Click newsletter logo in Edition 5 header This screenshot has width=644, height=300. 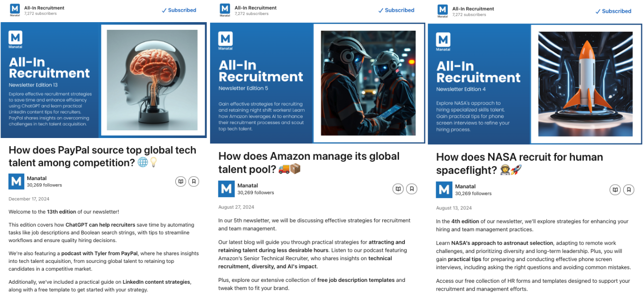pos(225,10)
